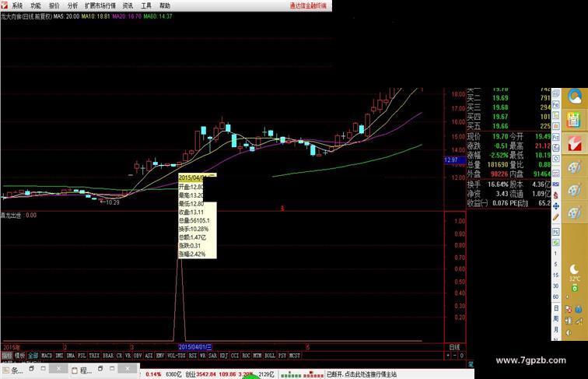Viewport: 588px width, 379px height.
Task: Switch sub-chart to EMV indicator
Action: pyautogui.click(x=160, y=356)
